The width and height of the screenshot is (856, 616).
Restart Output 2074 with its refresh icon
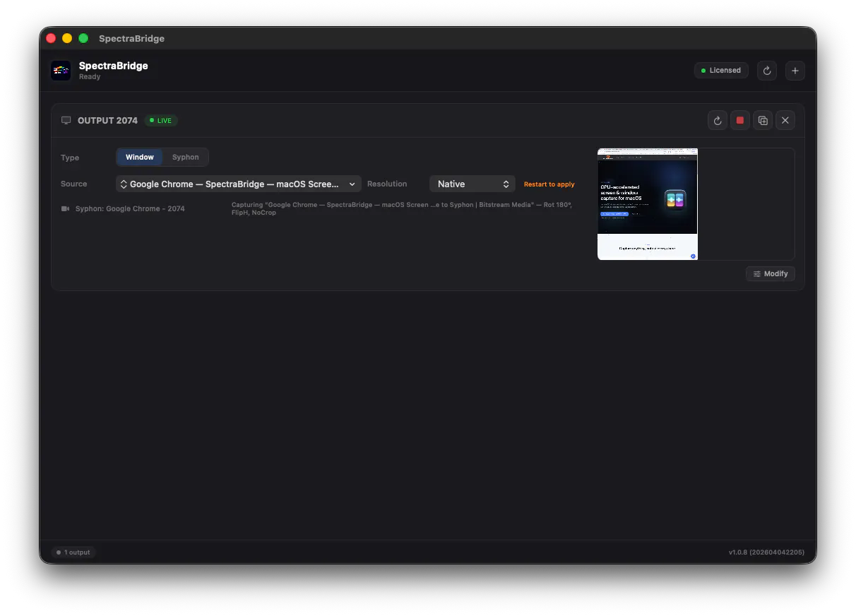point(718,121)
